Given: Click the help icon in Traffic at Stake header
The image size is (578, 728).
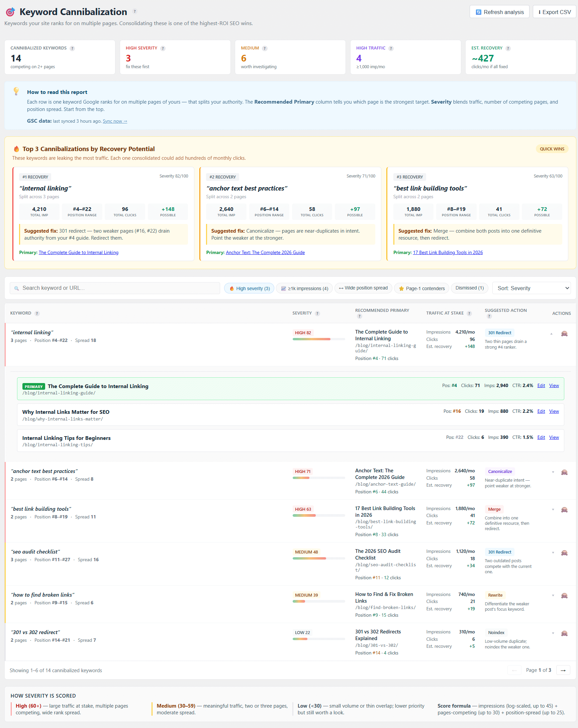Looking at the screenshot, I should pos(469,313).
